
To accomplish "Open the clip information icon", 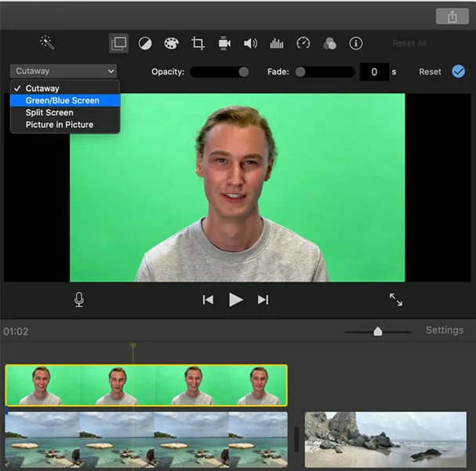I will point(356,43).
